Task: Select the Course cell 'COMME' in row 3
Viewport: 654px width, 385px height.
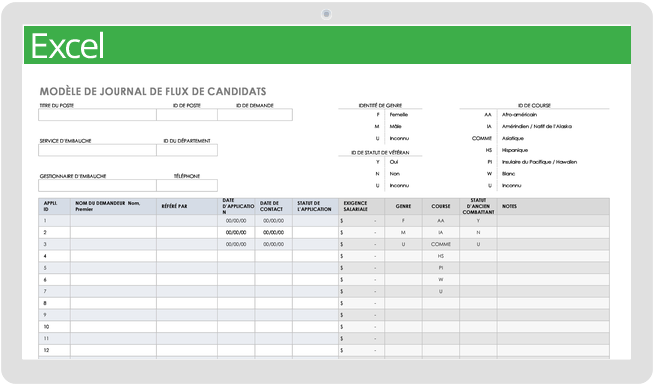Action: point(441,244)
